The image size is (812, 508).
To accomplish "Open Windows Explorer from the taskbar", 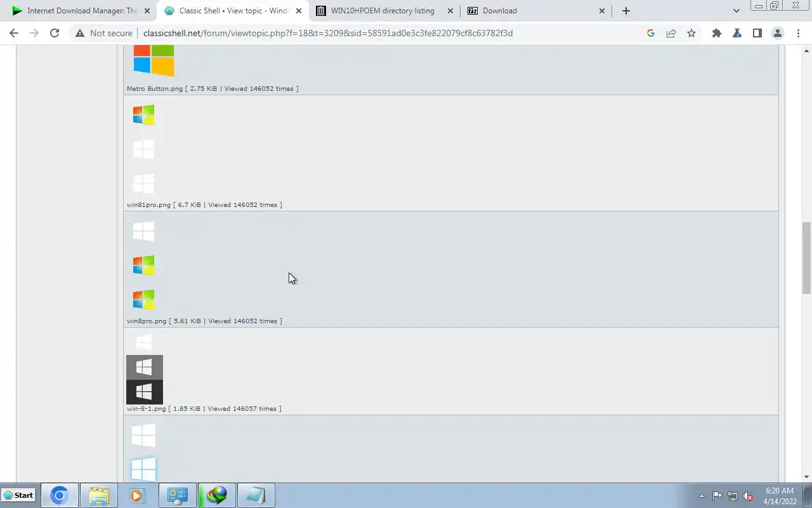I will pos(98,495).
